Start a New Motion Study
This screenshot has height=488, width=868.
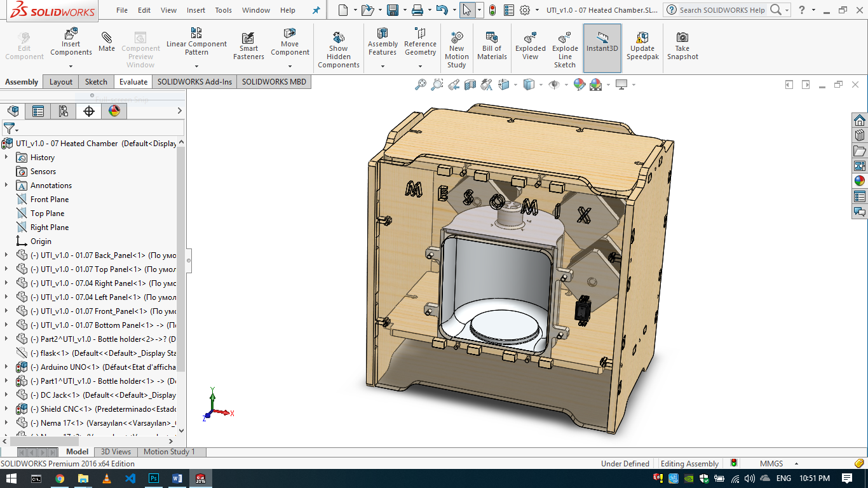tap(456, 44)
